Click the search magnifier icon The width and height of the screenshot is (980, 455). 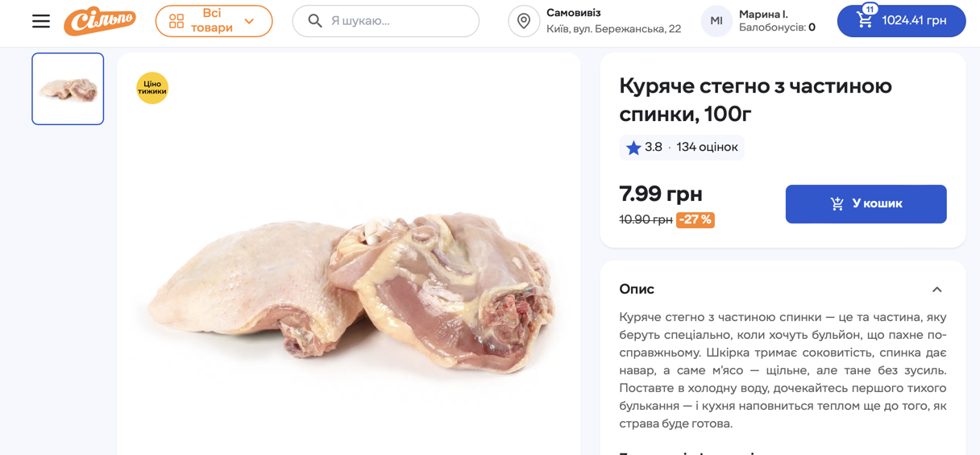pos(315,21)
